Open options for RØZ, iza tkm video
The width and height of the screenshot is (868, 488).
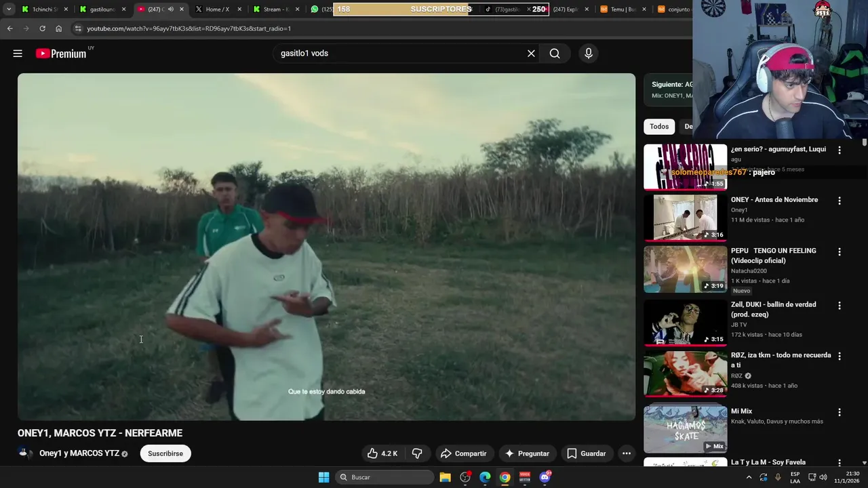click(x=840, y=357)
